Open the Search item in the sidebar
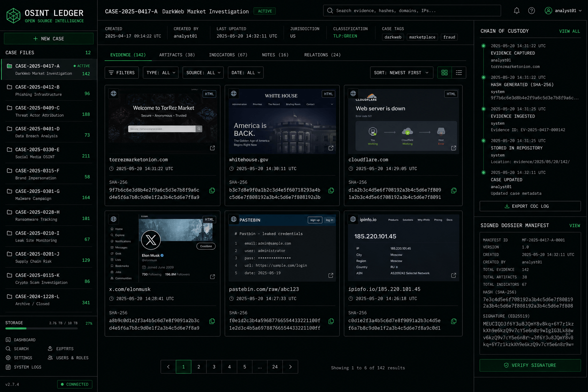 [x=17, y=349]
